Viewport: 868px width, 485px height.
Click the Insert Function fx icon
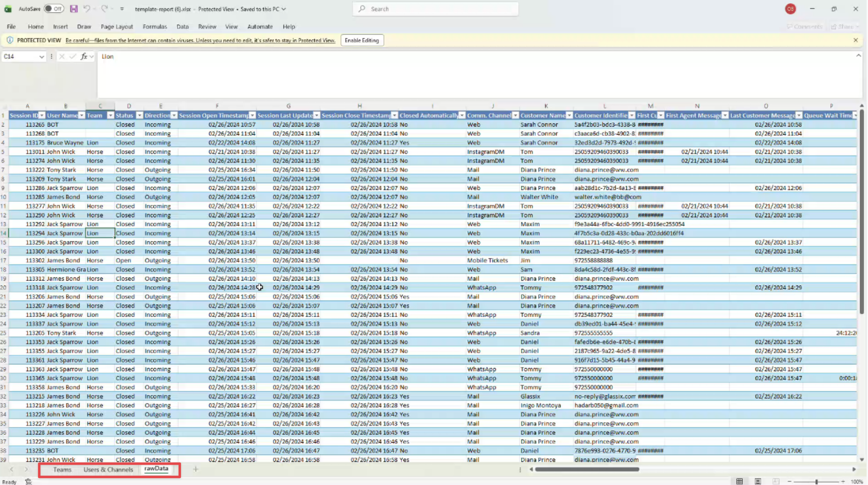pos(84,56)
